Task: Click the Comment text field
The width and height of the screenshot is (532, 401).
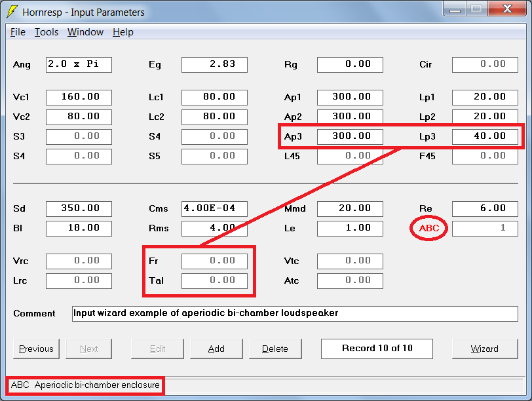Action: point(295,313)
